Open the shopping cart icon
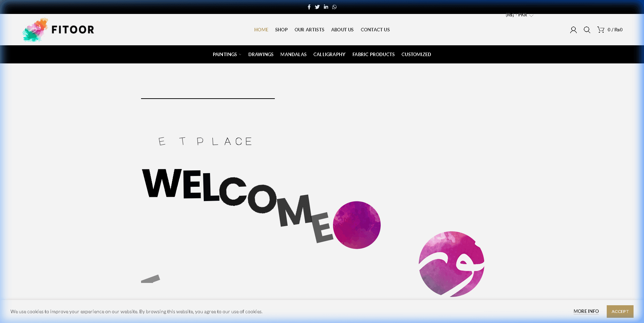 600,30
